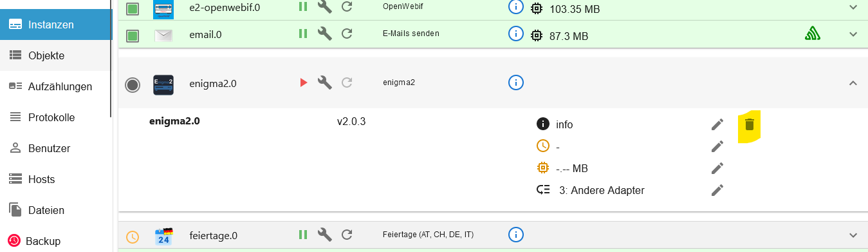Edit the memory limit pencil for enigma2.0
This screenshot has width=868, height=252.
[x=717, y=168]
